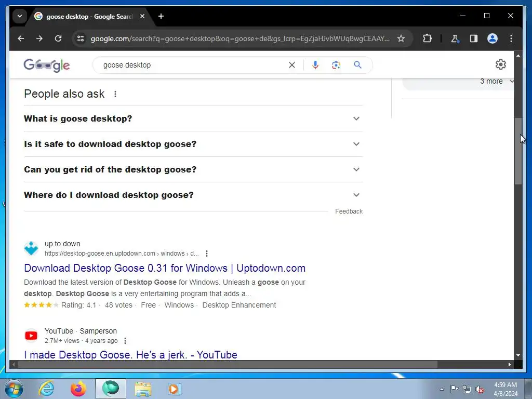Click the vertical scrollbar thumb
The image size is (532, 399).
(518, 151)
